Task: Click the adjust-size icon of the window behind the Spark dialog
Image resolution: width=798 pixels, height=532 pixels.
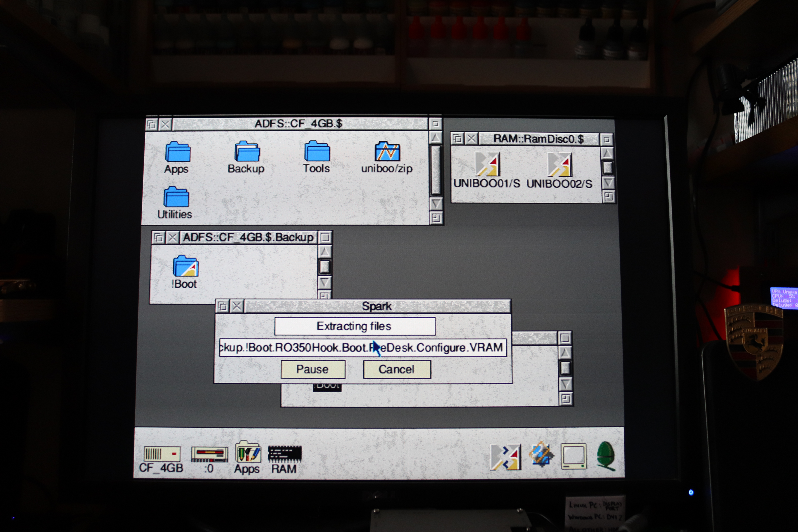Action: point(566,399)
